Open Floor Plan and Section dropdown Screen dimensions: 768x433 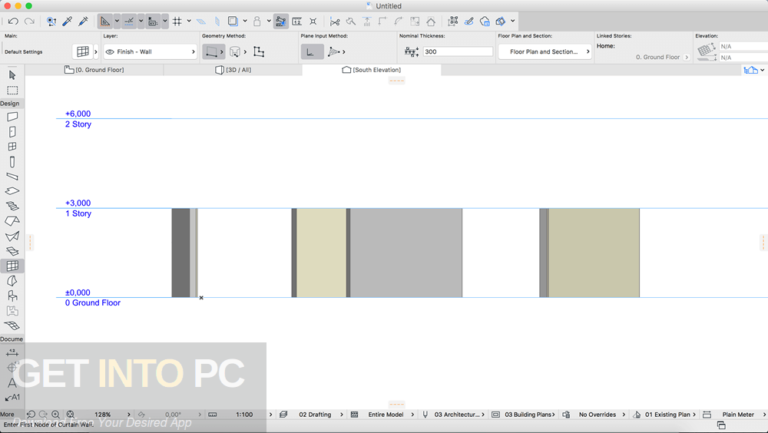pos(545,51)
